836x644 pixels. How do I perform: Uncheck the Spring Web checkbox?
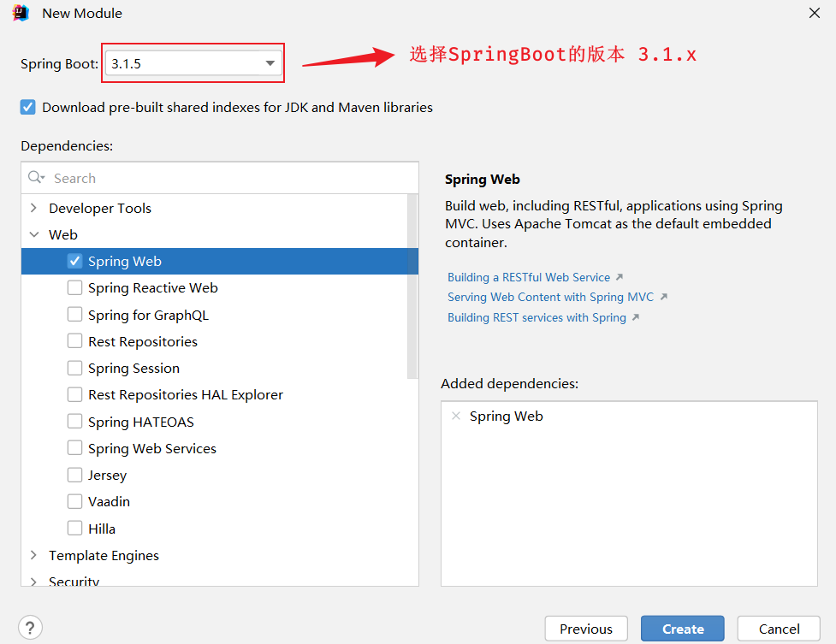point(74,261)
